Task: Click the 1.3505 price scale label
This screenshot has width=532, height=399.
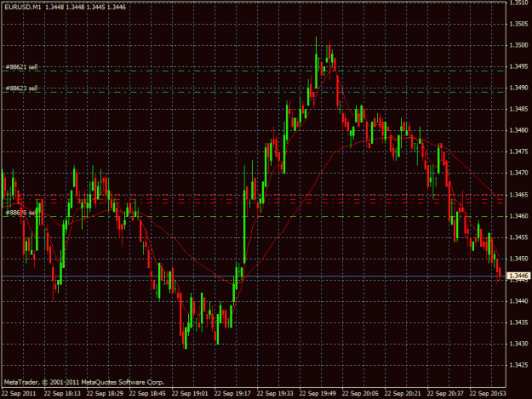Action: (x=518, y=24)
